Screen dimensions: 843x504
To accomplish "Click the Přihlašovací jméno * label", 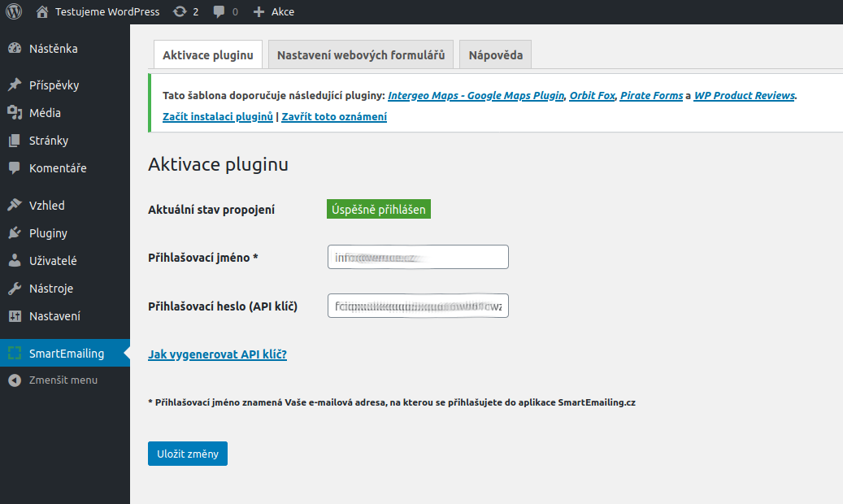I will (203, 258).
